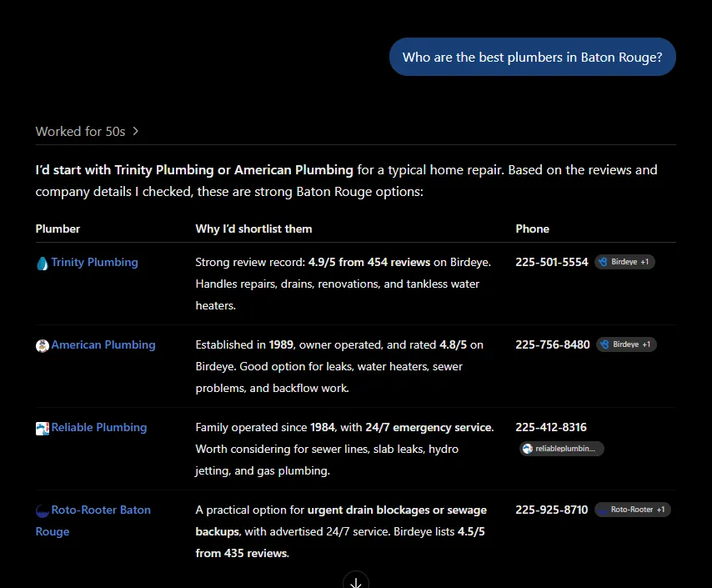Click "I'd start with Trinity Plumbing or American Plumbing"
The image size is (712, 588).
194,170
